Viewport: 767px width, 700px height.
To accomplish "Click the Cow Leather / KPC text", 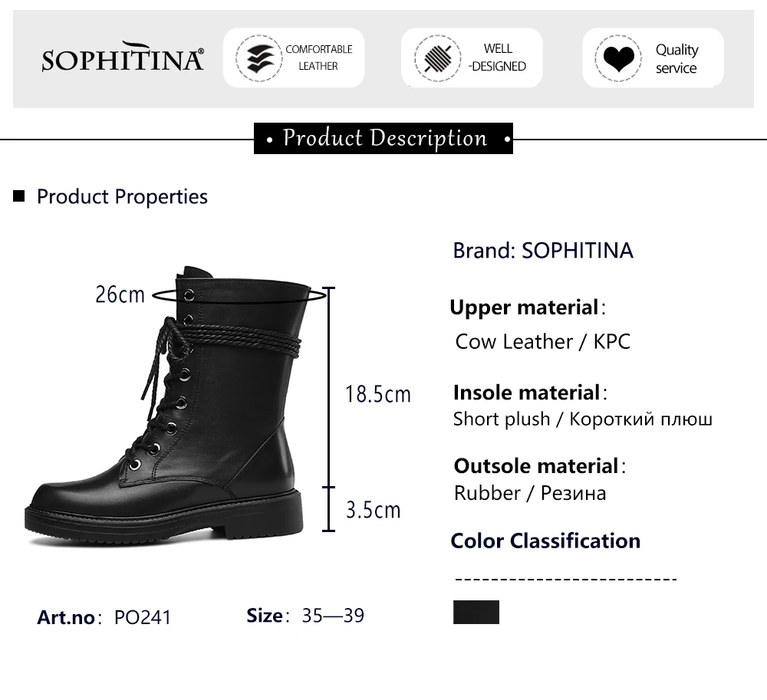I will coord(543,342).
